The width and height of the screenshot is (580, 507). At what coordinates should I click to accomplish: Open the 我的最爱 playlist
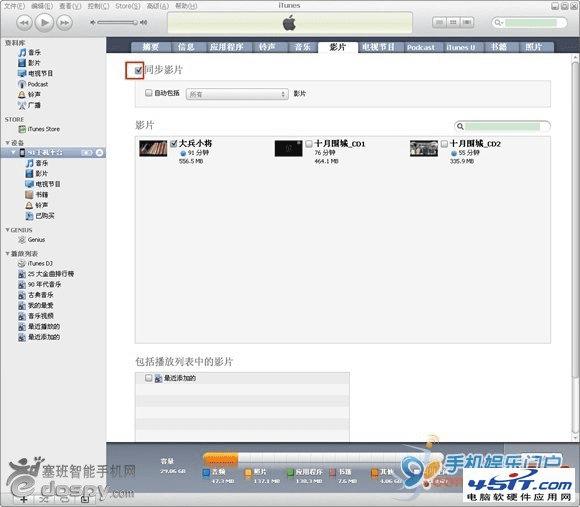(36, 305)
